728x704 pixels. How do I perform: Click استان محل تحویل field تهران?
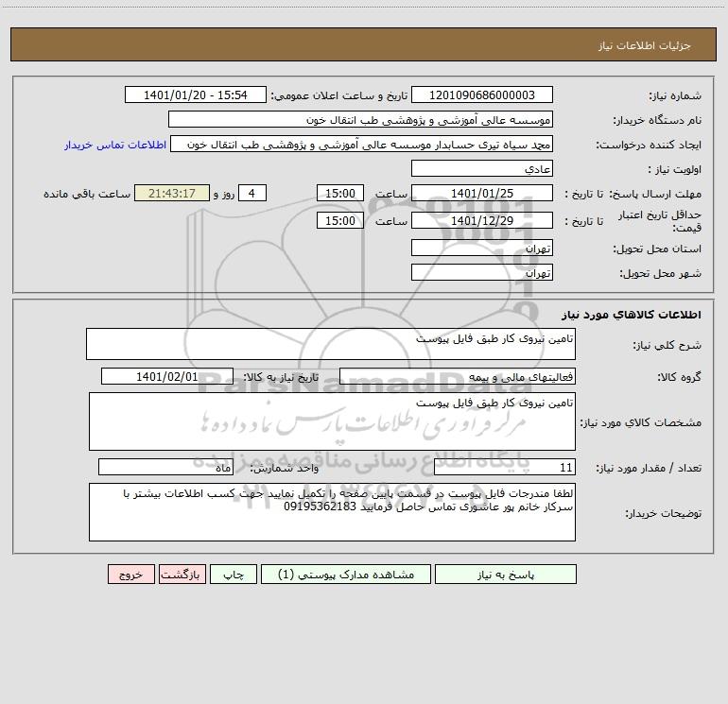[x=482, y=248]
